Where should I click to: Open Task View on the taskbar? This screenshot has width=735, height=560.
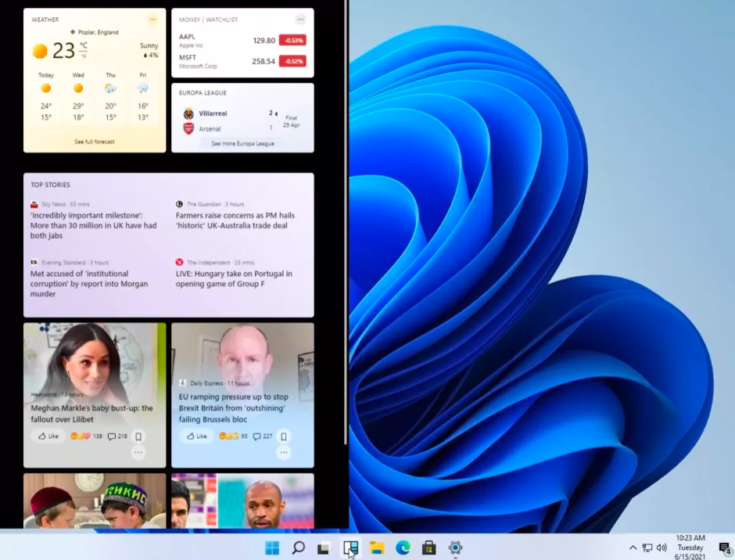click(x=324, y=547)
